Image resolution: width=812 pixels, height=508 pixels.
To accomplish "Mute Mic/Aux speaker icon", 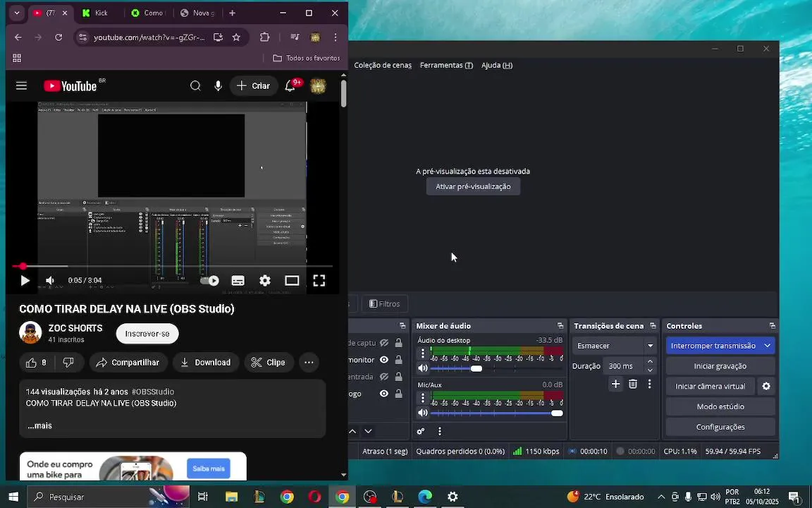I will click(423, 413).
